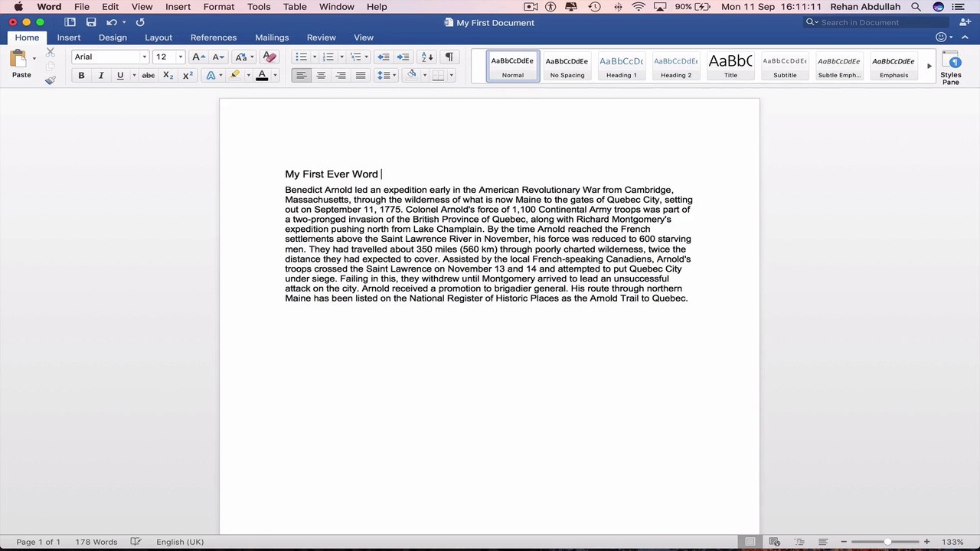Toggle Bold formatting
Viewport: 980px width, 551px height.
(81, 75)
